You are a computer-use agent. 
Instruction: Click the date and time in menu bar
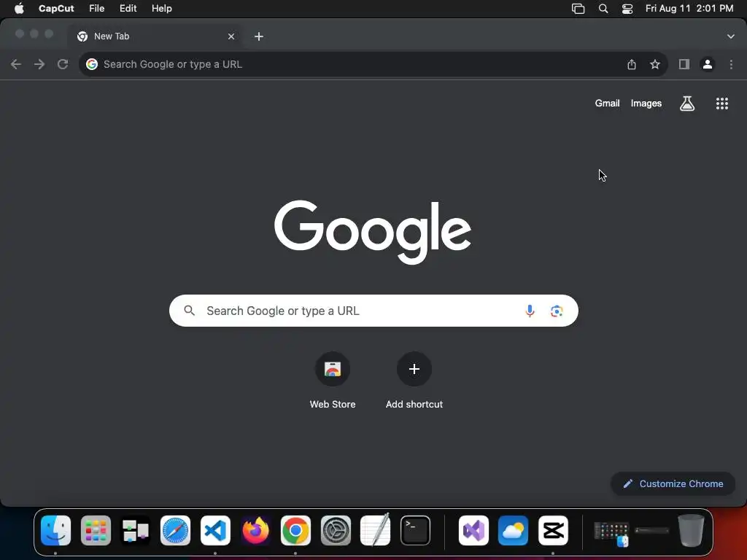pos(689,9)
